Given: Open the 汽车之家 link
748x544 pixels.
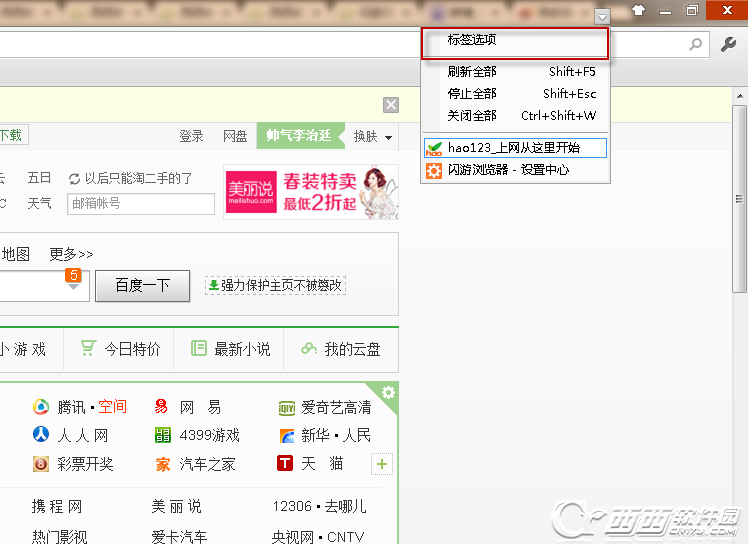Looking at the screenshot, I should [208, 464].
